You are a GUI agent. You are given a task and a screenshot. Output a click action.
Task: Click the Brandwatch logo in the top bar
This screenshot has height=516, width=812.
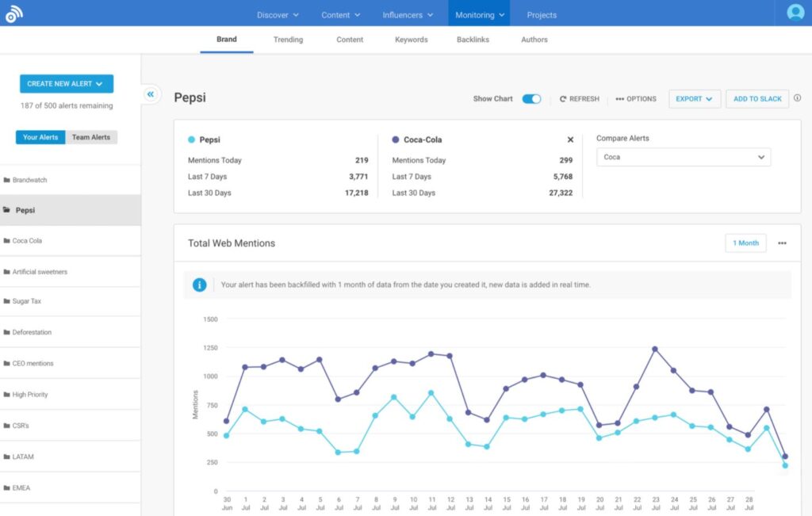(14, 13)
